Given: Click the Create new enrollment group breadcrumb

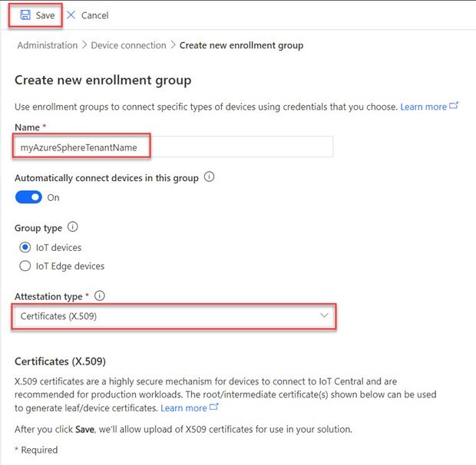Looking at the screenshot, I should pyautogui.click(x=241, y=45).
